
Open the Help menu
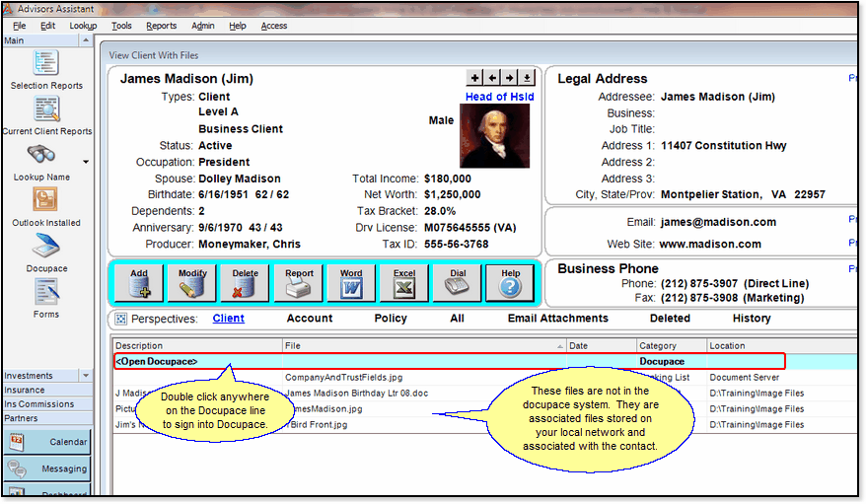tap(238, 26)
